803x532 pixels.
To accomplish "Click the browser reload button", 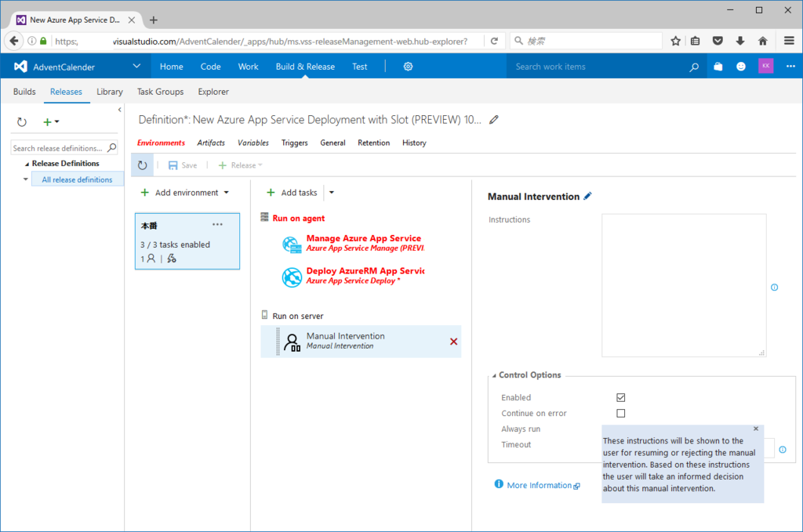I will coord(494,41).
